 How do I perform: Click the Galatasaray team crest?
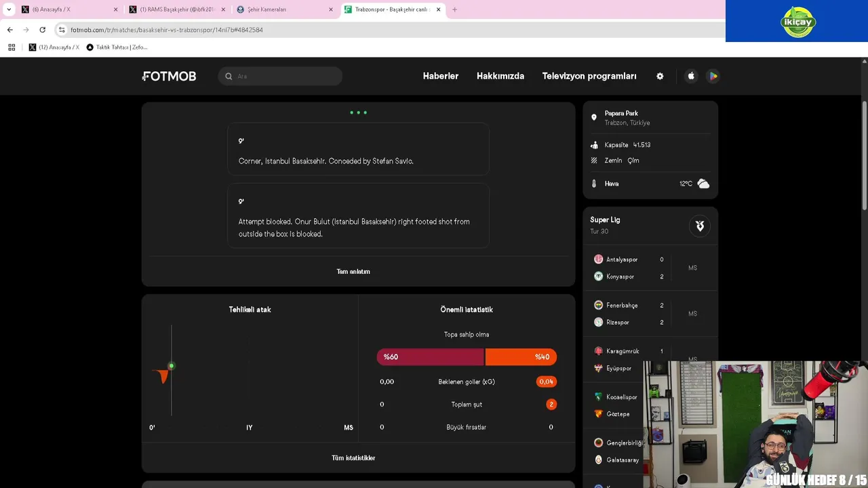coord(598,460)
